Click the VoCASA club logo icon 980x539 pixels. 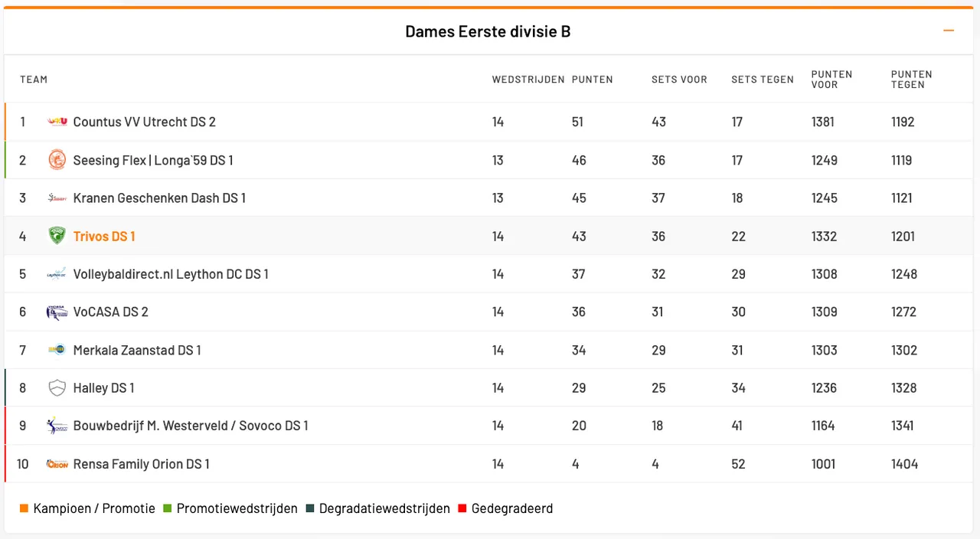click(x=57, y=312)
